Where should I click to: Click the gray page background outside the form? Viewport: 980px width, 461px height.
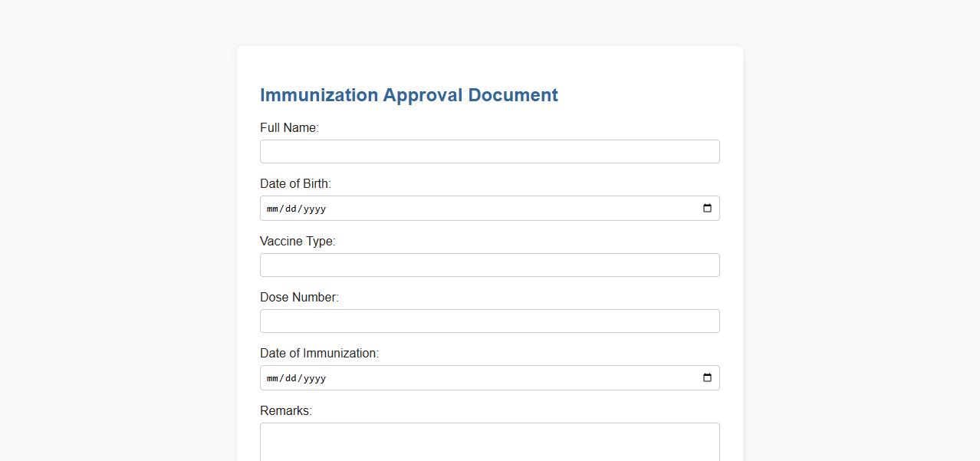(x=115, y=230)
